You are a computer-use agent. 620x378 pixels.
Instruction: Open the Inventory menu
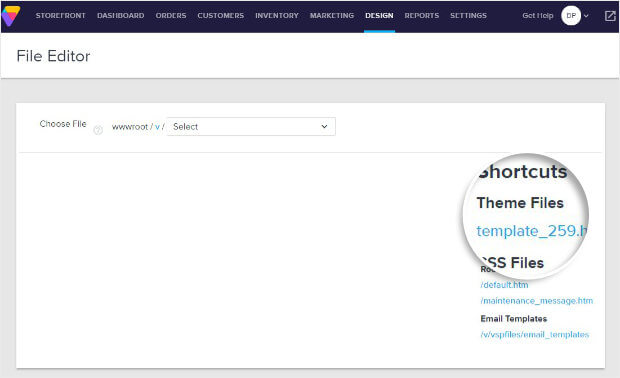click(277, 15)
